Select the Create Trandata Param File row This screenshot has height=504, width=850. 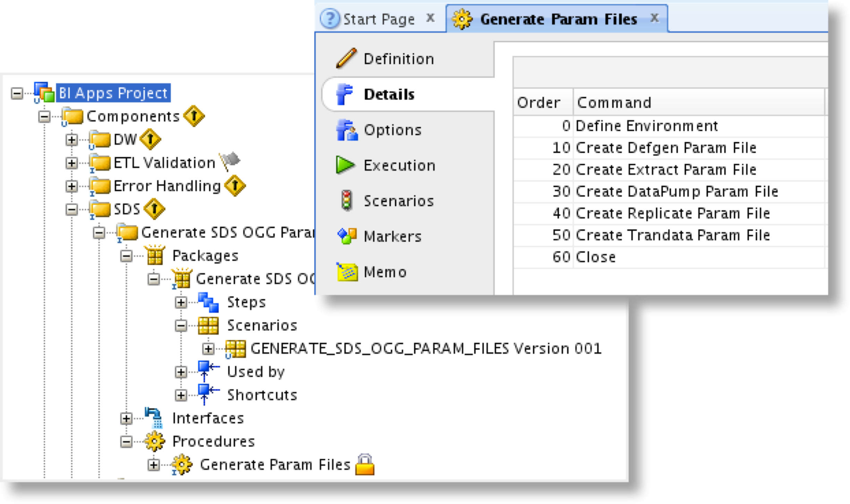669,235
